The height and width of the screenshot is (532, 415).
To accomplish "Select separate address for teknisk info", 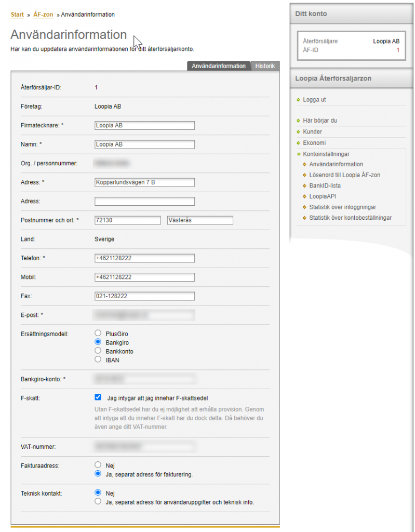I will (98, 501).
